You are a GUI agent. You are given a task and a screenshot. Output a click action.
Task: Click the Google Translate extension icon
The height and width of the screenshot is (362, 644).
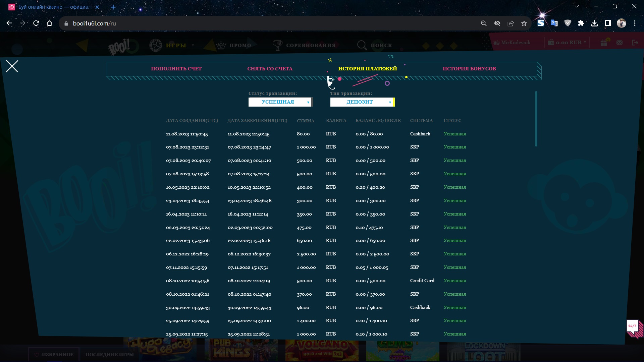554,23
